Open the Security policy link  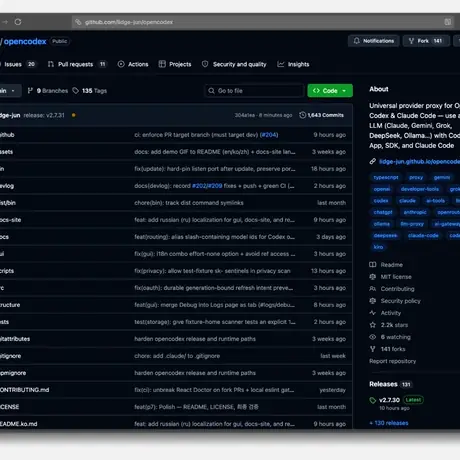tap(400, 301)
